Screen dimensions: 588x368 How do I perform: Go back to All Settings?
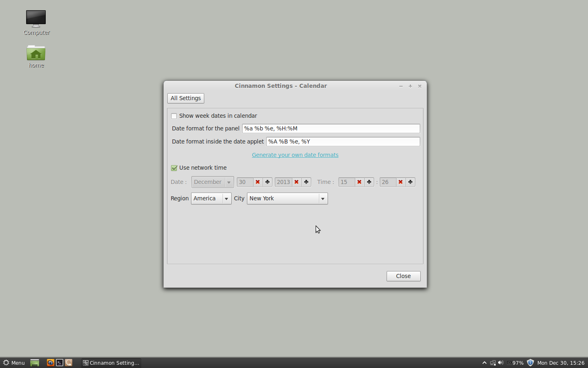186,98
